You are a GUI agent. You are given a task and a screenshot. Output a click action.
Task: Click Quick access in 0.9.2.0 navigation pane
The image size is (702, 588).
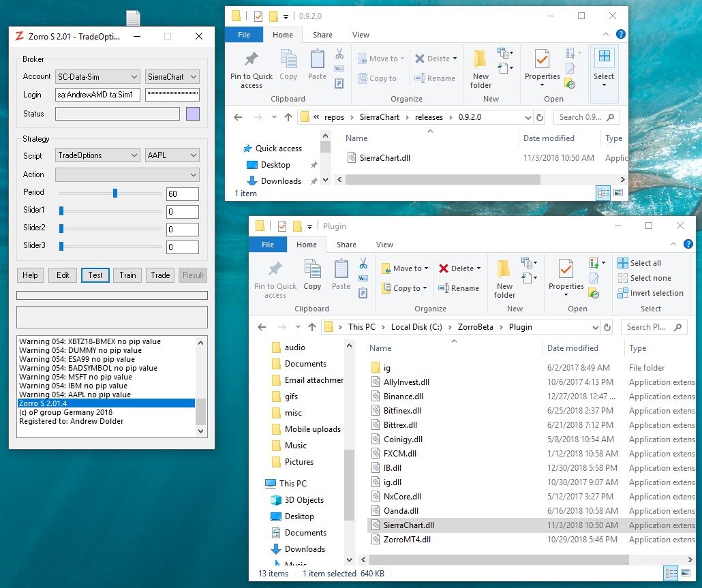(272, 149)
